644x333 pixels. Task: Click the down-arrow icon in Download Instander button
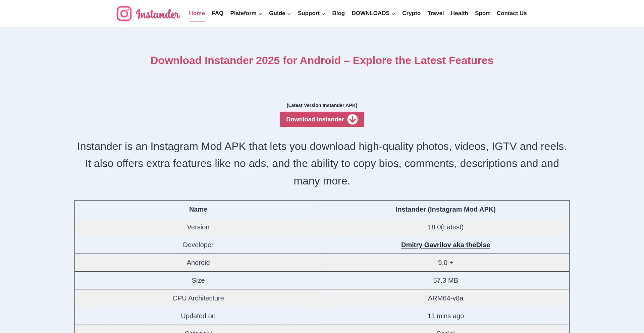point(352,119)
